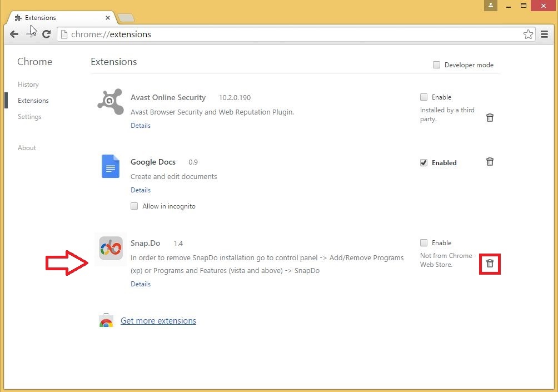This screenshot has height=392, width=558.
Task: Check the Enable box for Snap.Do
Action: (424, 243)
